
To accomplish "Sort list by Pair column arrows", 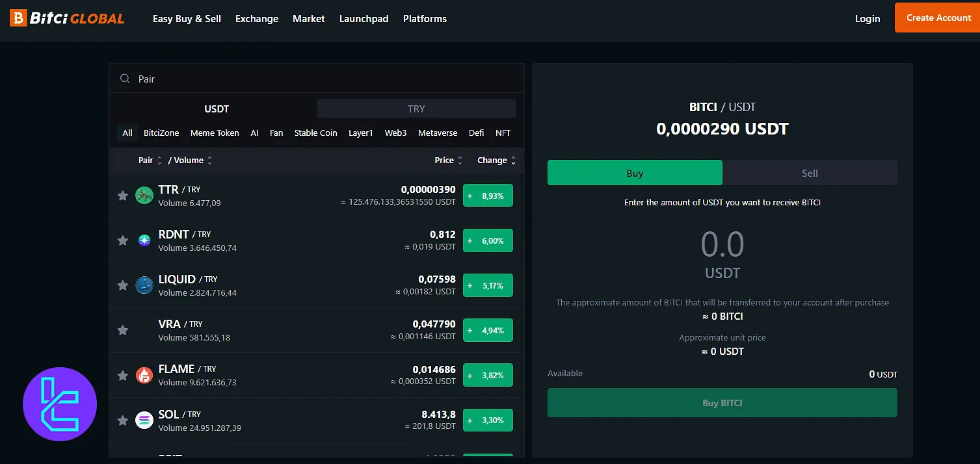I will 159,161.
